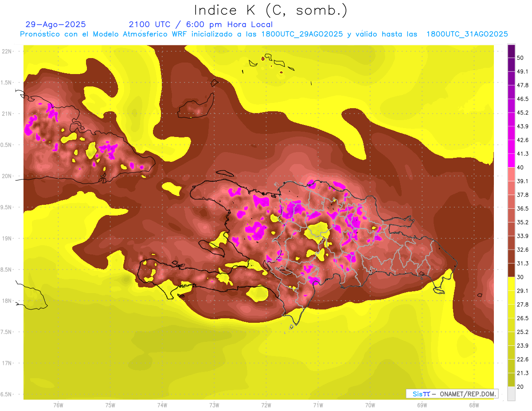The height and width of the screenshot is (411, 532).
Task: Click the colorbar value '26.5'
Action: tap(523, 318)
